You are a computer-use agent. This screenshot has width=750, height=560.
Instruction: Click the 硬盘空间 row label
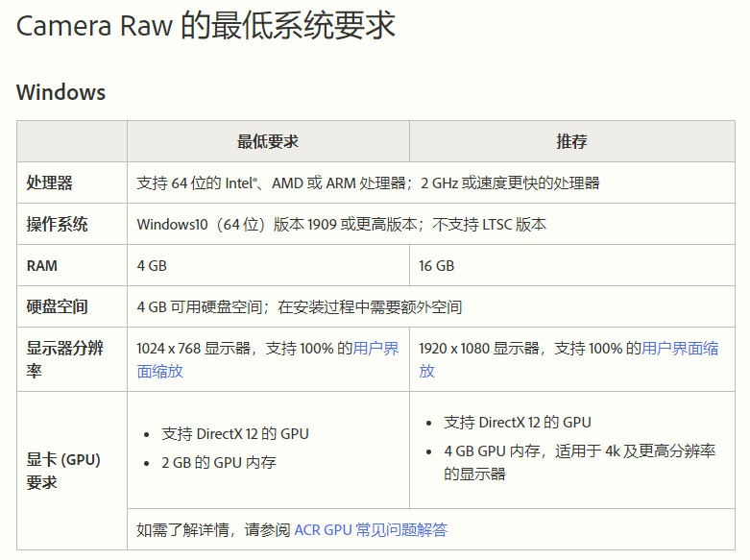57,306
